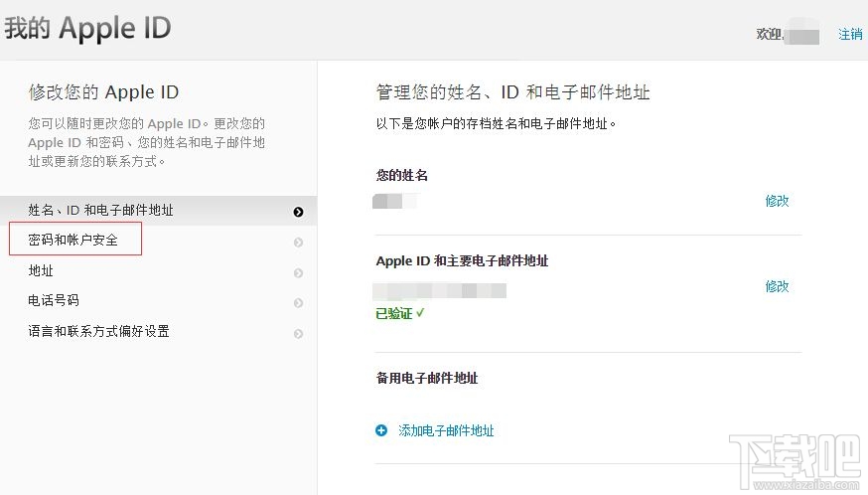The height and width of the screenshot is (495, 868).
Task: Click the 注销 link to sign out
Action: point(850,35)
